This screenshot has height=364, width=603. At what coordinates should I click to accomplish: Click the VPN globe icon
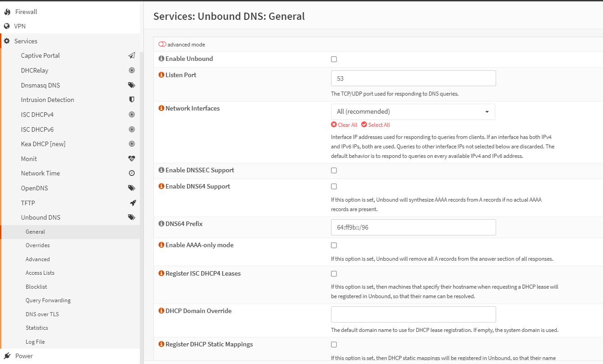coord(7,26)
